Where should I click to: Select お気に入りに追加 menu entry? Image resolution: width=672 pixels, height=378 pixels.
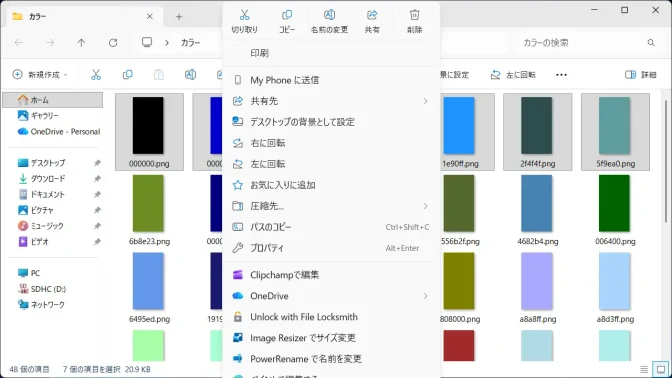331,185
